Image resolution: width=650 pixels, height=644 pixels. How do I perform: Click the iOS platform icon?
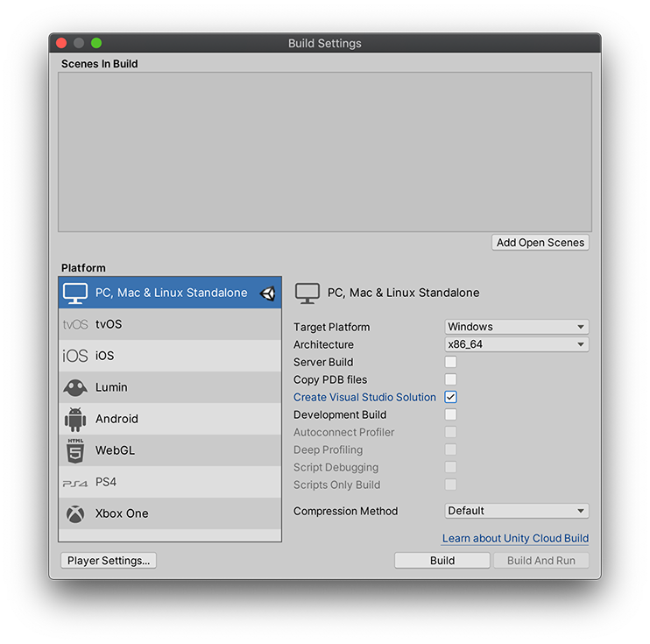pos(75,356)
